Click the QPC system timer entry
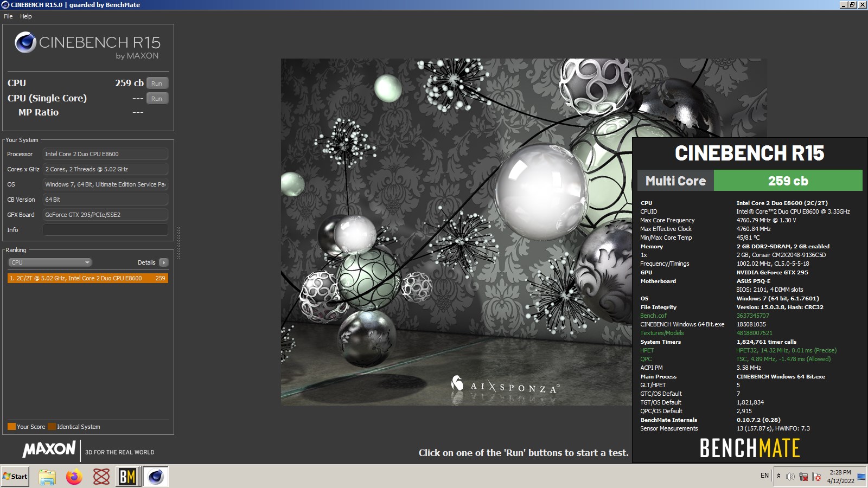This screenshot has height=488, width=868. 646,359
